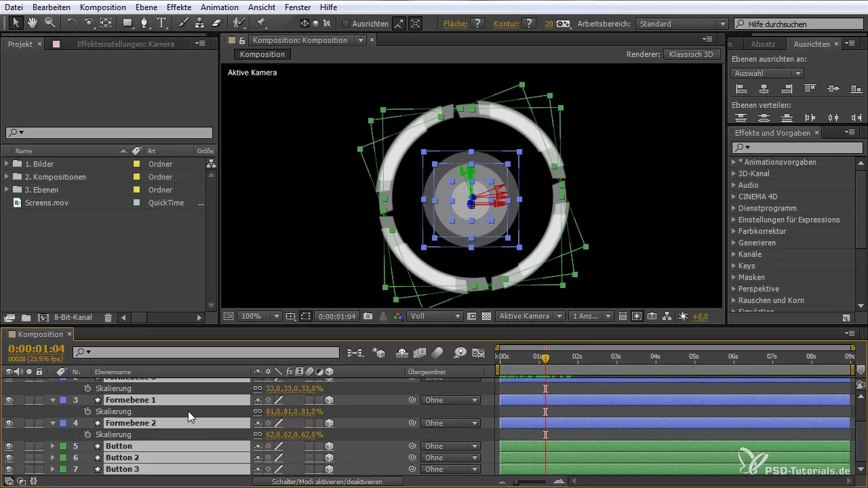Toggle visibility of the Button 2 layer
868x488 pixels.
tap(9, 458)
